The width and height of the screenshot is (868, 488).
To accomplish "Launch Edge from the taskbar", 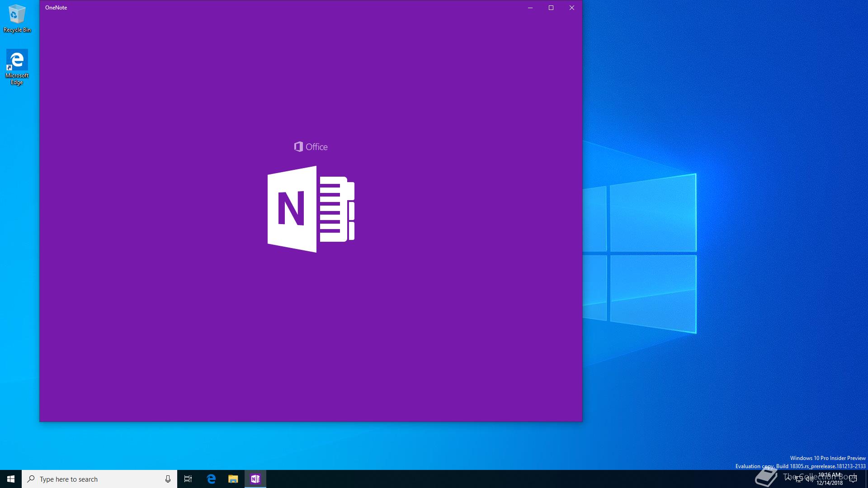I will point(211,479).
